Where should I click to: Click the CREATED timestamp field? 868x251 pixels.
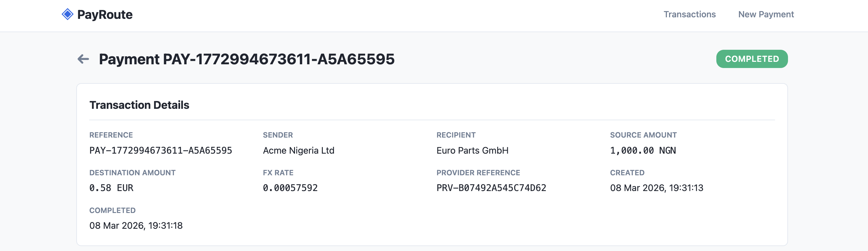pos(657,189)
